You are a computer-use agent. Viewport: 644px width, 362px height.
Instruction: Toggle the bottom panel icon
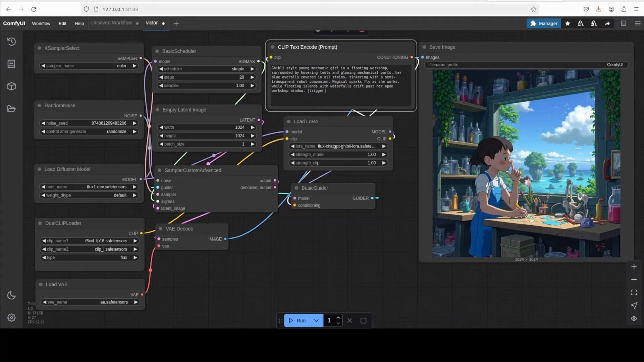coord(624,23)
